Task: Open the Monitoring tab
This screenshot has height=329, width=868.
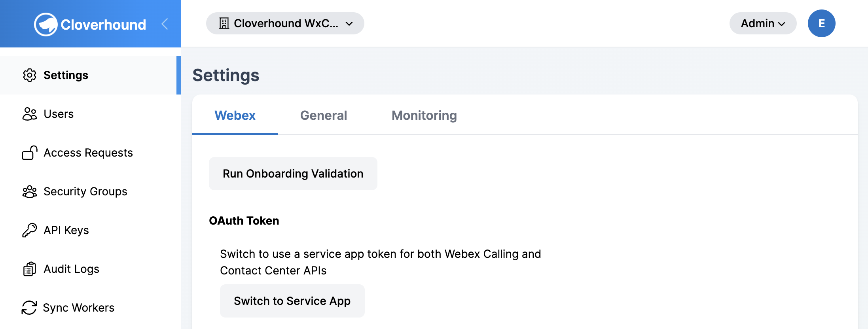Action: click(424, 115)
